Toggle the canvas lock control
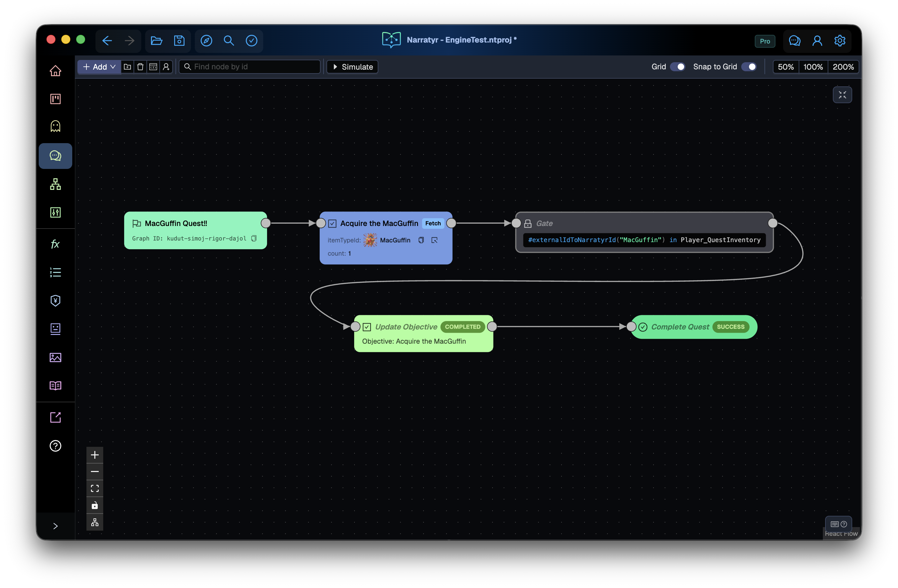The height and width of the screenshot is (588, 898). [x=95, y=505]
